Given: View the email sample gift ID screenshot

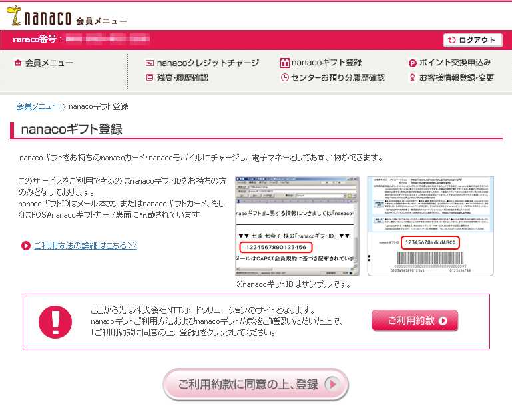Looking at the screenshot, I should [x=297, y=226].
